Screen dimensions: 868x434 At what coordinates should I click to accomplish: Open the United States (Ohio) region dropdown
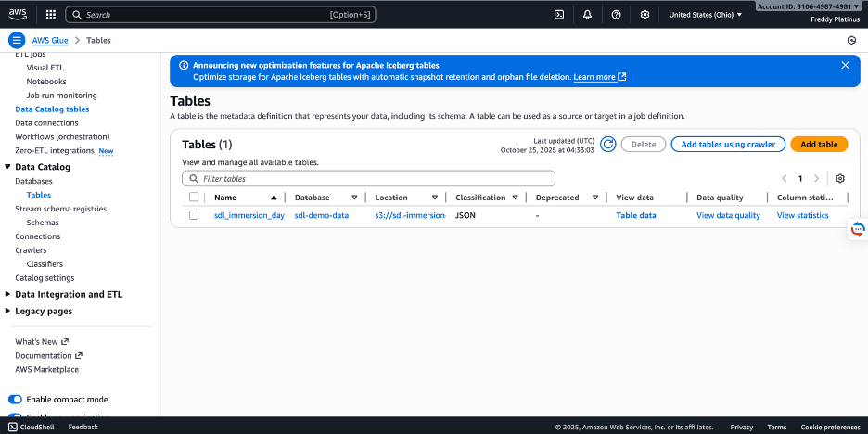click(x=705, y=15)
